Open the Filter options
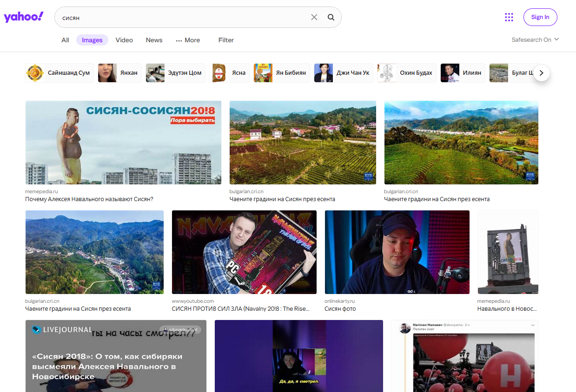Screen dimensions: 576x392 (226, 40)
